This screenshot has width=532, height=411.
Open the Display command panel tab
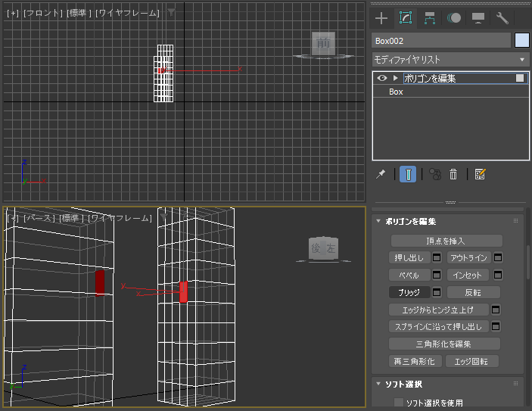[x=478, y=18]
